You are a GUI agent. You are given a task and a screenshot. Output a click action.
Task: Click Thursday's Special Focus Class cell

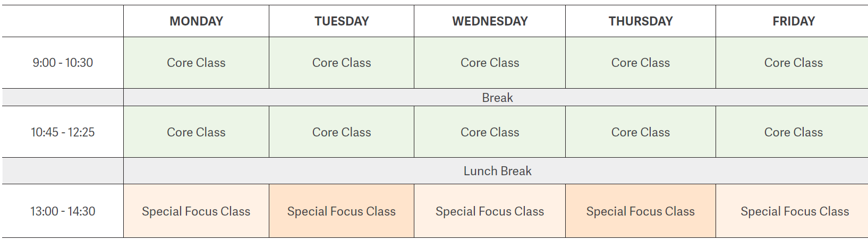[x=641, y=211]
